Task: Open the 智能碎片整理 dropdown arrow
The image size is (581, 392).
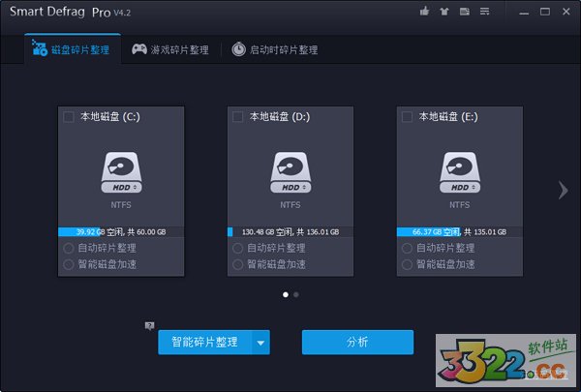Action: click(260, 343)
